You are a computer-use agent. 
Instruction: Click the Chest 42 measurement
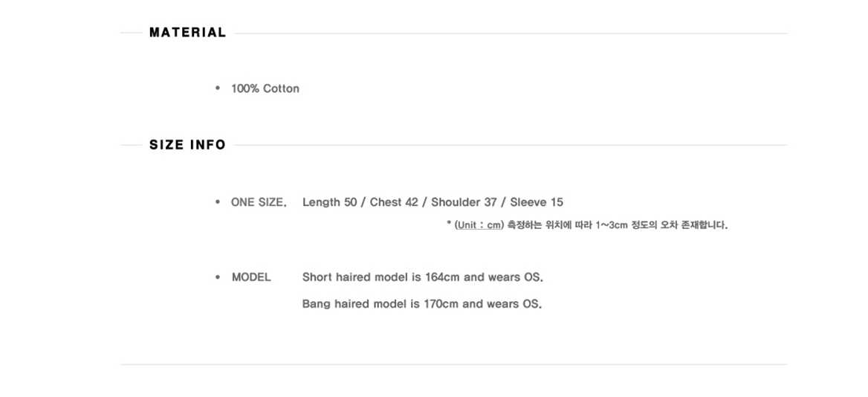[x=394, y=202]
